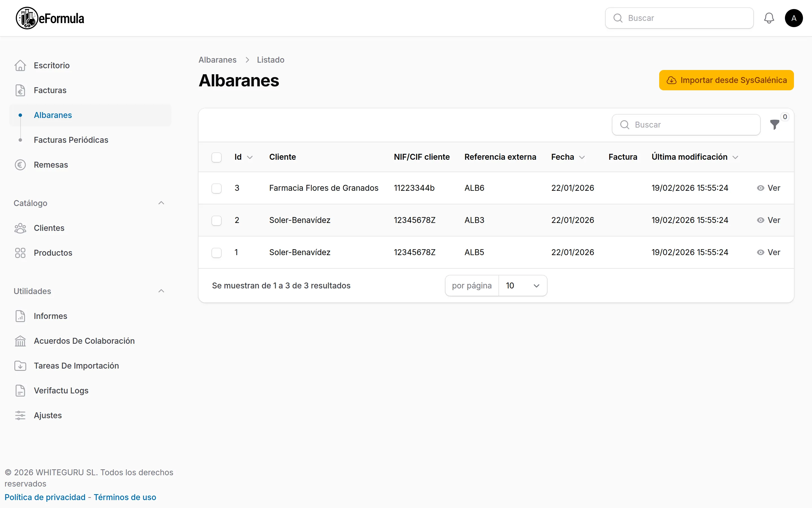Select Albaranes sidebar item
The width and height of the screenshot is (812, 508).
click(90, 115)
